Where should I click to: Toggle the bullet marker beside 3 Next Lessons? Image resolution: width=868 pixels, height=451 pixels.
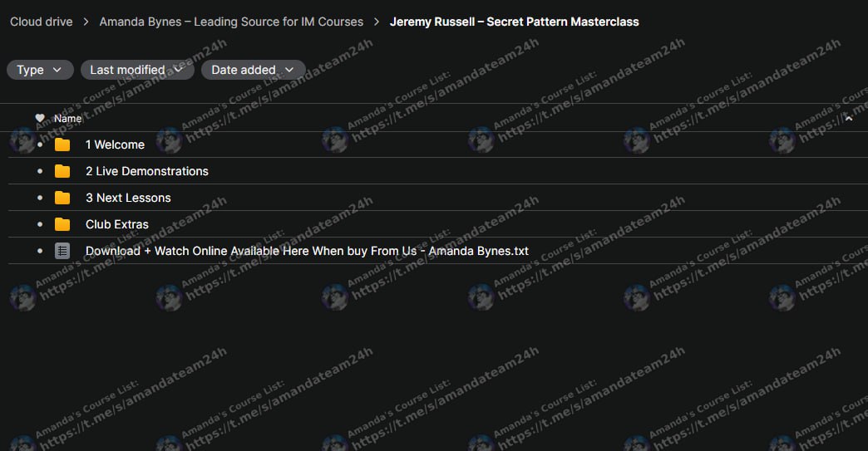[39, 198]
